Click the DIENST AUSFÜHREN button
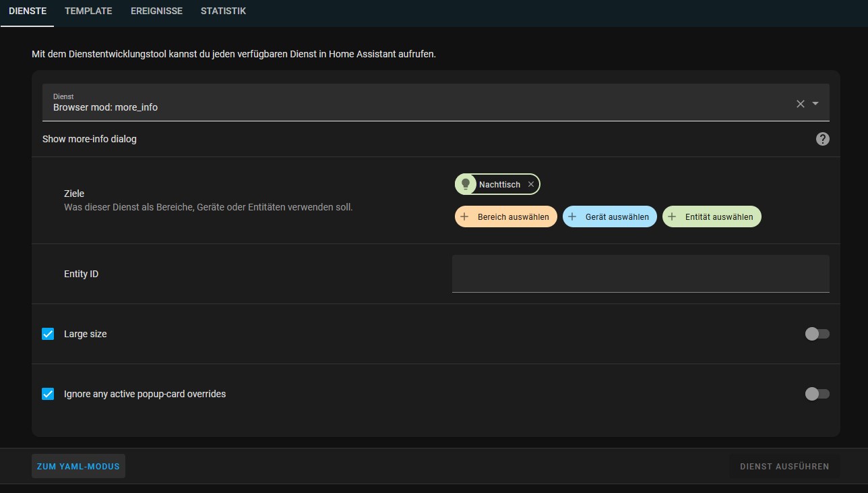 pos(784,465)
